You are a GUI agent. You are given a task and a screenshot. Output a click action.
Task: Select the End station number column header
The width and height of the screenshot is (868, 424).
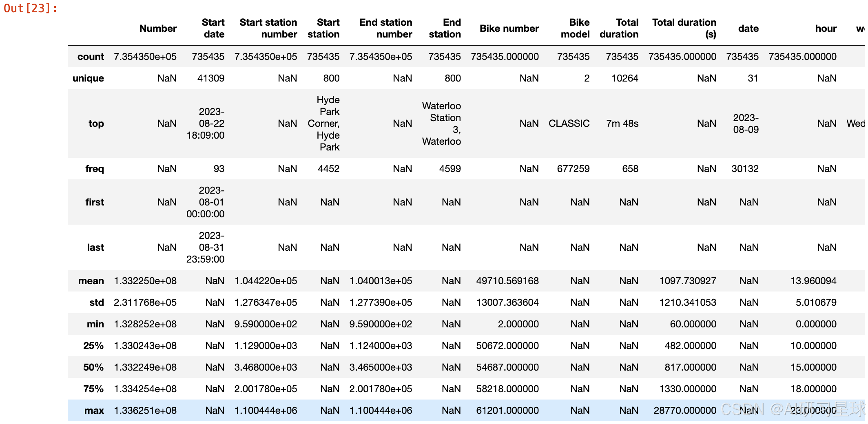[385, 28]
